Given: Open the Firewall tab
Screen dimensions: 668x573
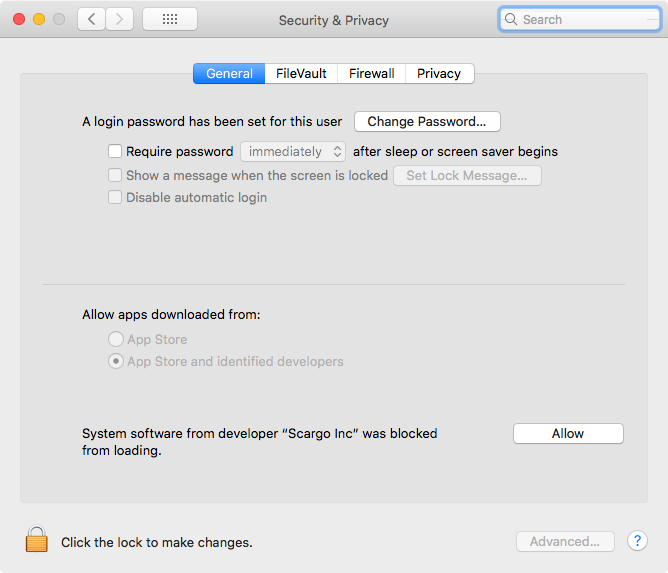Looking at the screenshot, I should tap(371, 73).
